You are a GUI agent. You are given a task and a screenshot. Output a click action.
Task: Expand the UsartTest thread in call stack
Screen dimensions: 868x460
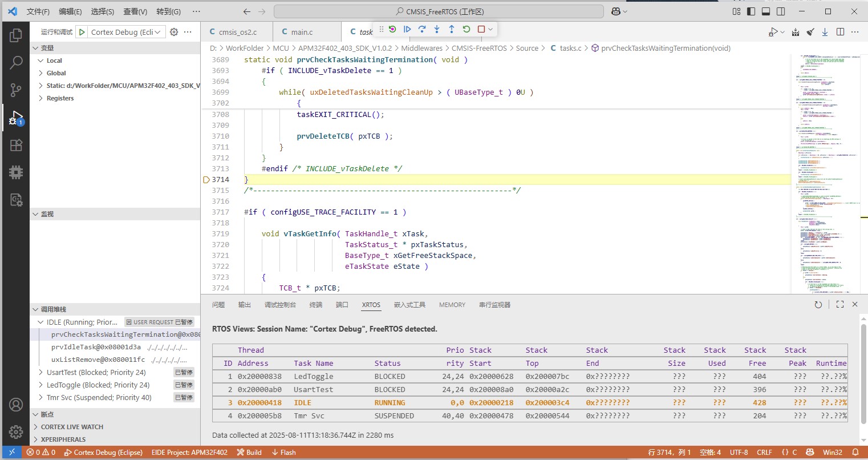tap(40, 372)
